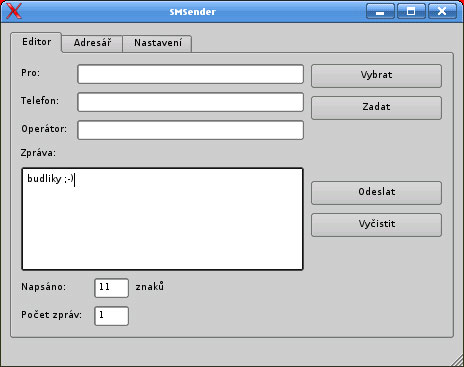Click the Počet zpráv count field
This screenshot has height=367, width=464.
(111, 316)
